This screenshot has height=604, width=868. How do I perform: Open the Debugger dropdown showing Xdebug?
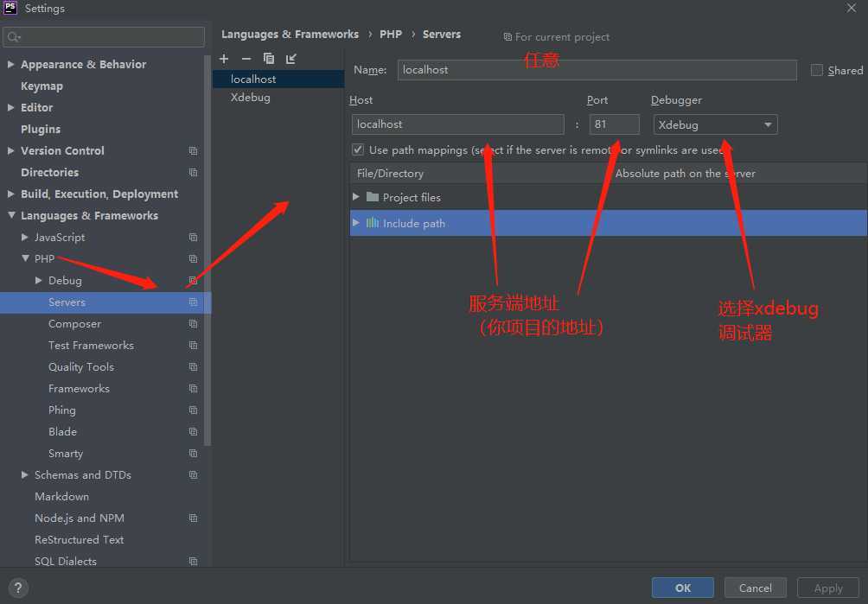tap(715, 124)
